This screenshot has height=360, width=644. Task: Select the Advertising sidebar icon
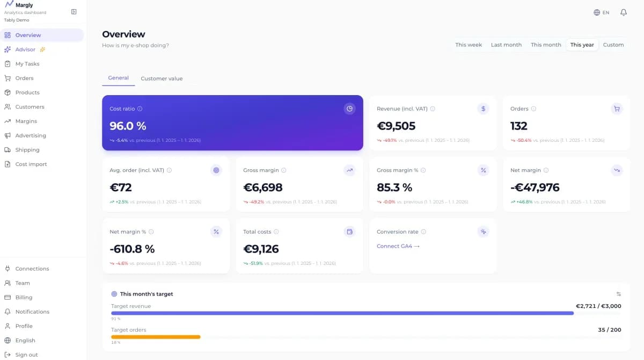click(x=7, y=135)
